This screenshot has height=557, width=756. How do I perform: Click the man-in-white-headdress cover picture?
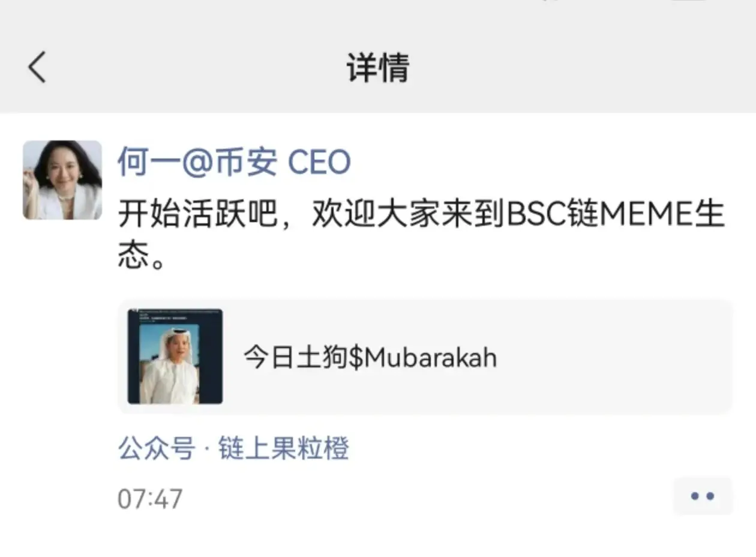point(175,358)
